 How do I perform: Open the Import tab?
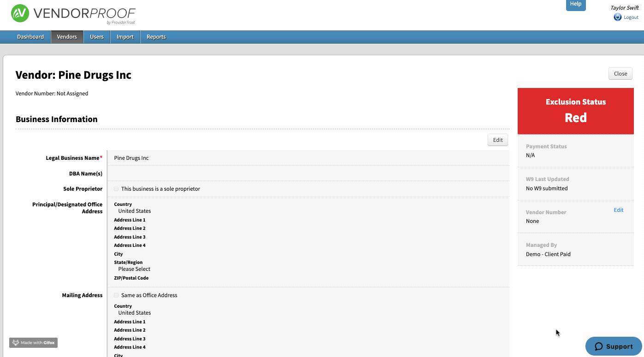click(125, 37)
